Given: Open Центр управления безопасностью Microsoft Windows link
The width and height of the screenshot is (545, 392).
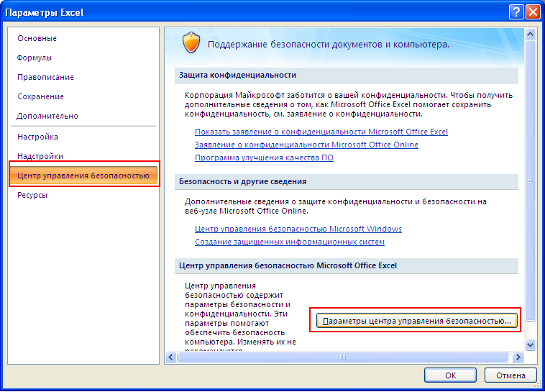Looking at the screenshot, I should click(x=298, y=229).
